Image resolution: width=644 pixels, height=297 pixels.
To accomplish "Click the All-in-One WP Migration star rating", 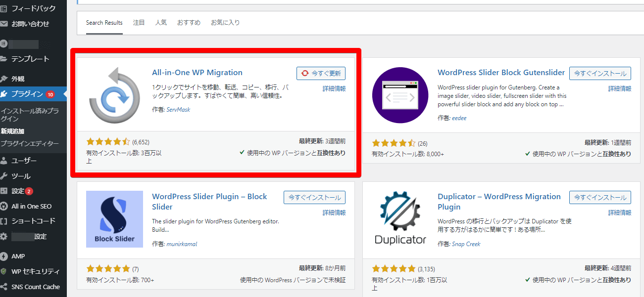I will [x=108, y=142].
